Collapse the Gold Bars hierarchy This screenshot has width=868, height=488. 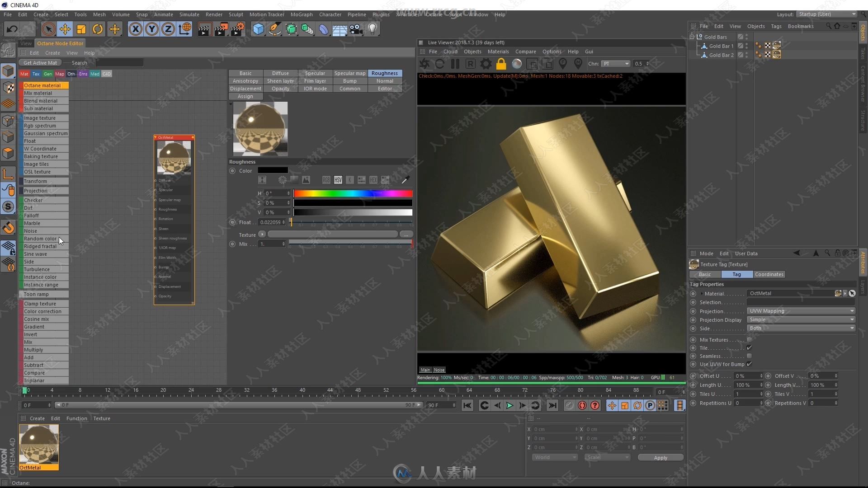tap(692, 37)
